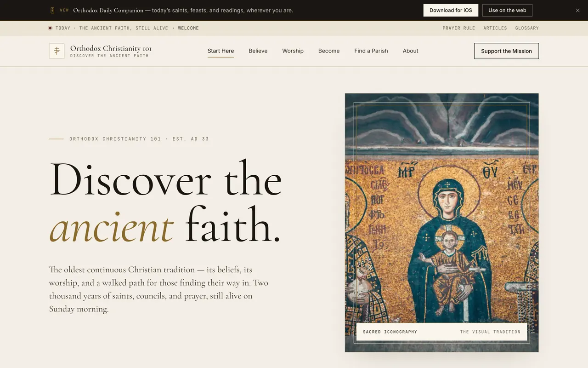This screenshot has width=588, height=368.
Task: Click the 'EST. AD 33' eyebrow text
Action: [x=191, y=139]
